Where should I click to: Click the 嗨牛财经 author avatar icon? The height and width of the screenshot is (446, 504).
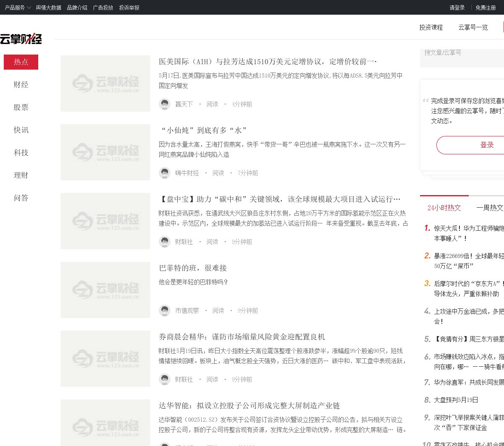click(164, 173)
